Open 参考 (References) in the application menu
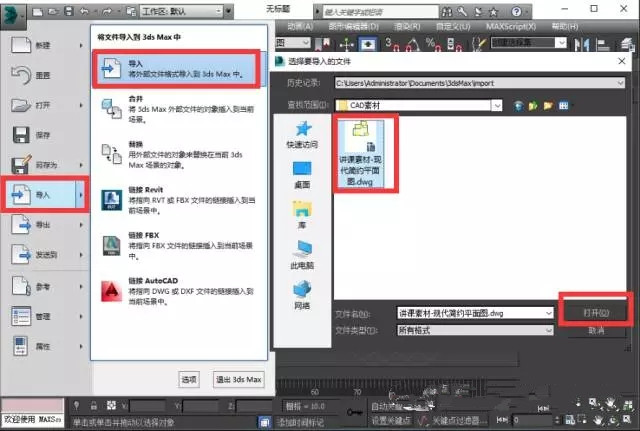The image size is (640, 431). coord(46,286)
